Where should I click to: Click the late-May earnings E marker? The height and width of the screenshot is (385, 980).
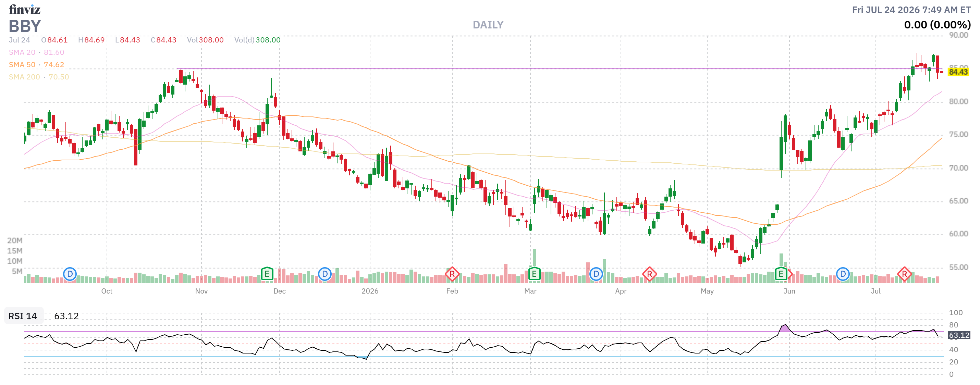[x=781, y=274]
